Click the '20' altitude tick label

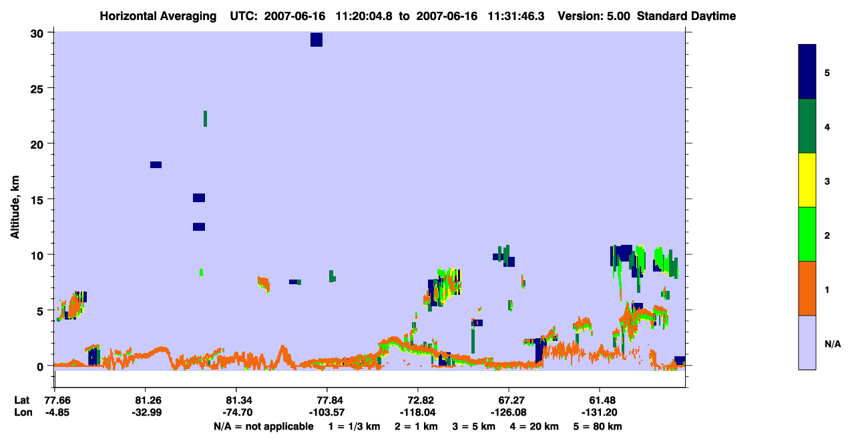pos(38,143)
